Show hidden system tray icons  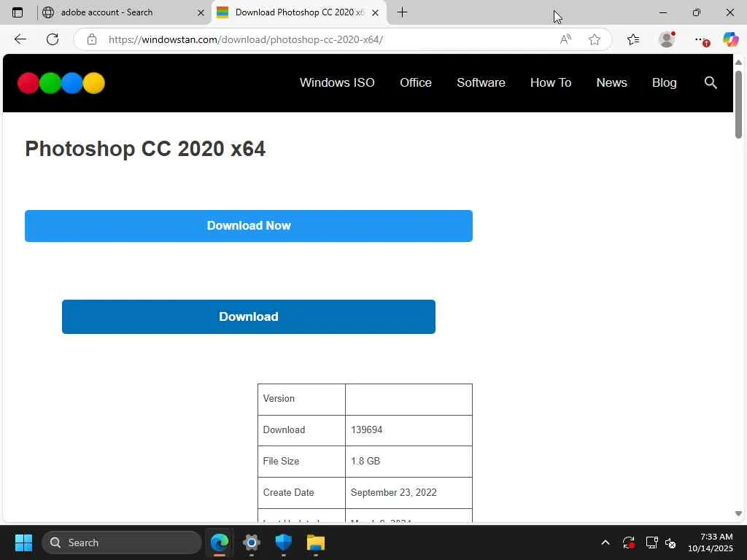(605, 542)
